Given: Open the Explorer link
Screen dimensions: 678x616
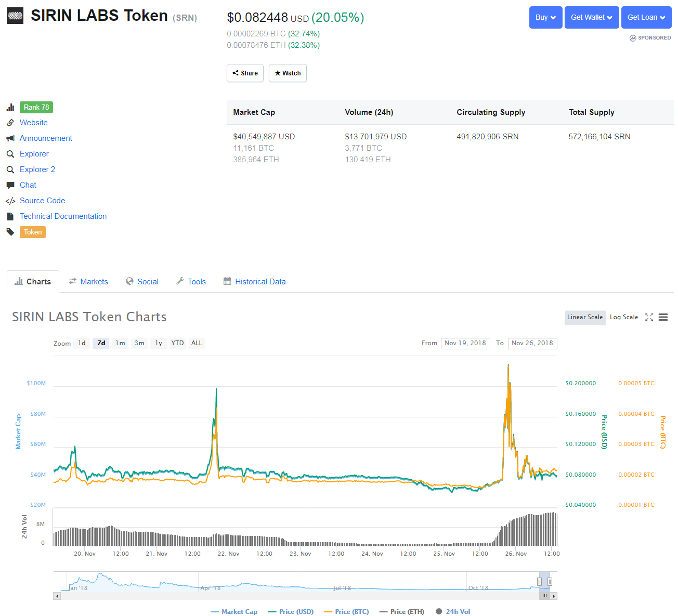Looking at the screenshot, I should pos(34,154).
